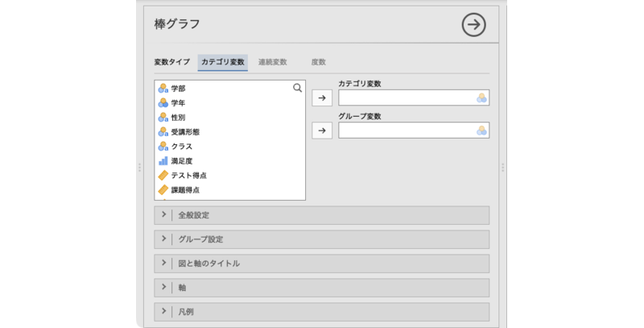Click the run arrow icon beside 棒グラフ
This screenshot has height=328, width=644.
473,25
